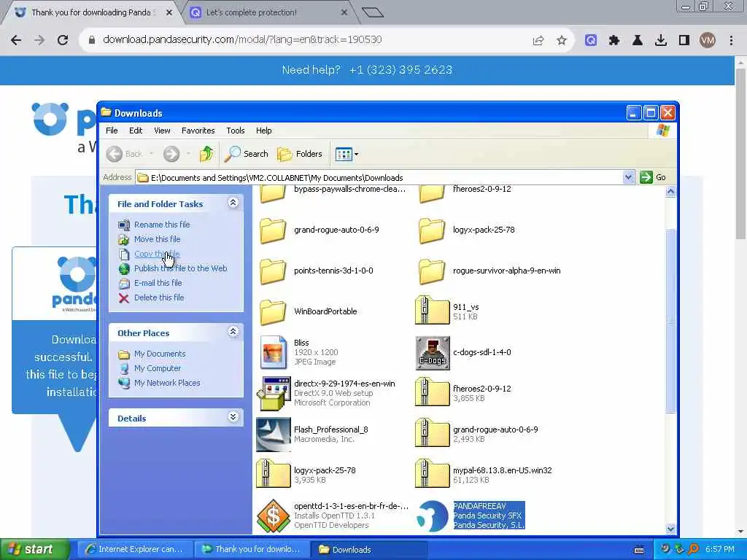Open the View menu
Viewport: 747px width, 560px height.
tap(162, 131)
